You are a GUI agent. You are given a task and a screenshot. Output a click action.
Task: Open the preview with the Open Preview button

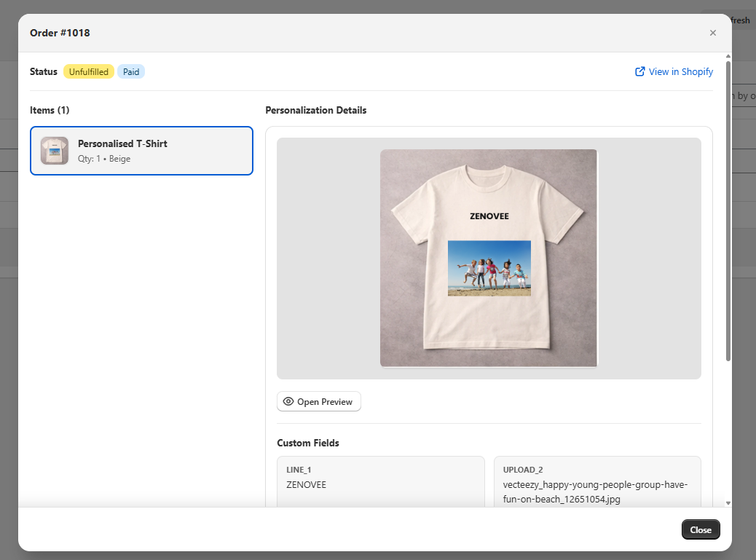click(318, 401)
